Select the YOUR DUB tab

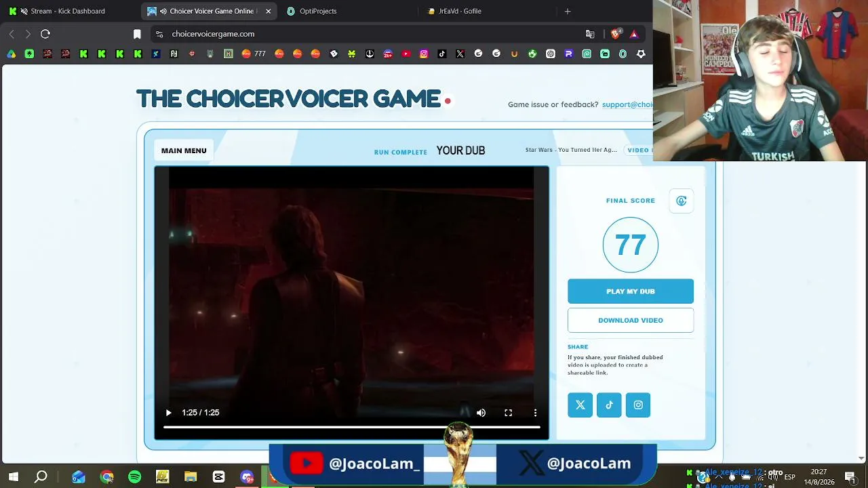tap(460, 150)
